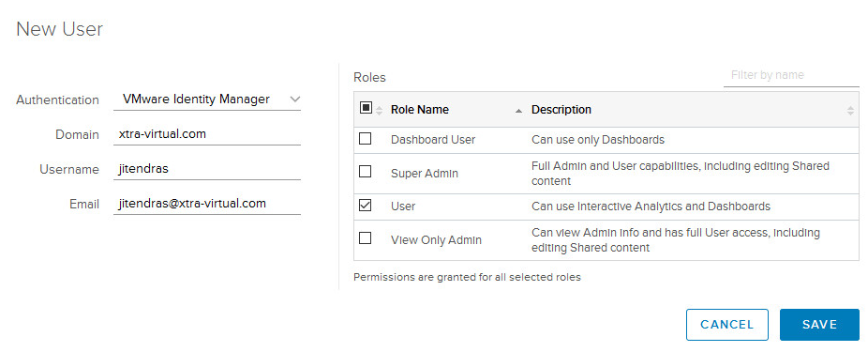
Task: Click the 'Permissions are granted for all selected roles' note
Action: point(467,277)
